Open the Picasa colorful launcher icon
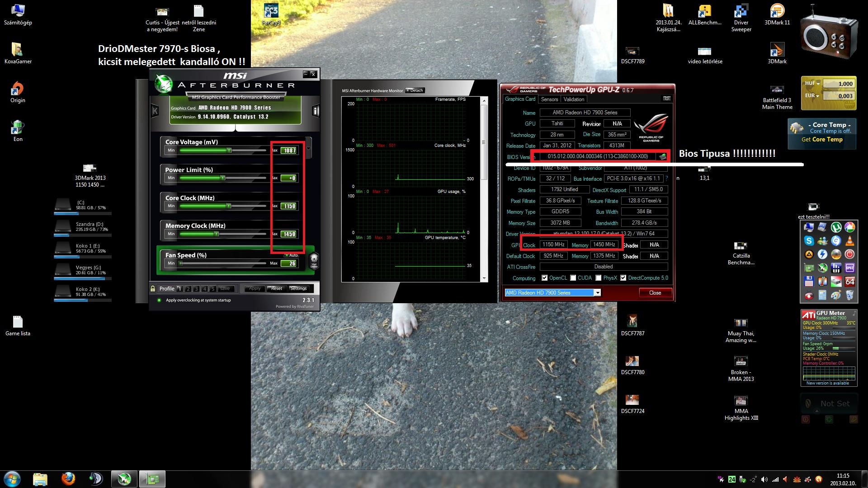The width and height of the screenshot is (868, 488). click(850, 227)
